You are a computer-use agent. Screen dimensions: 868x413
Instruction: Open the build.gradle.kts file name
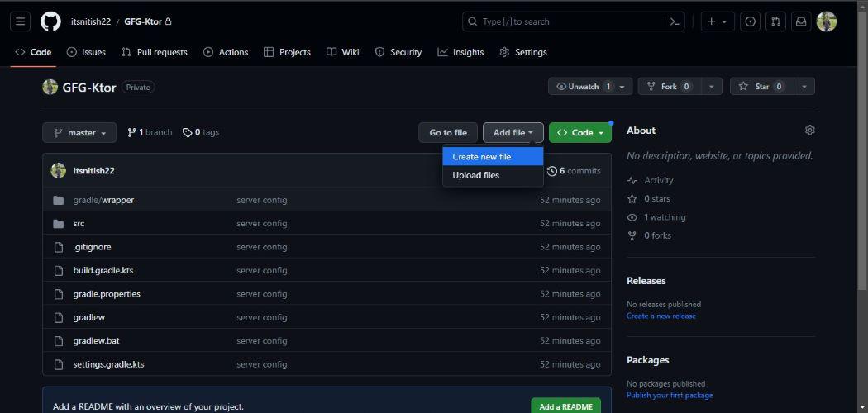(x=103, y=270)
